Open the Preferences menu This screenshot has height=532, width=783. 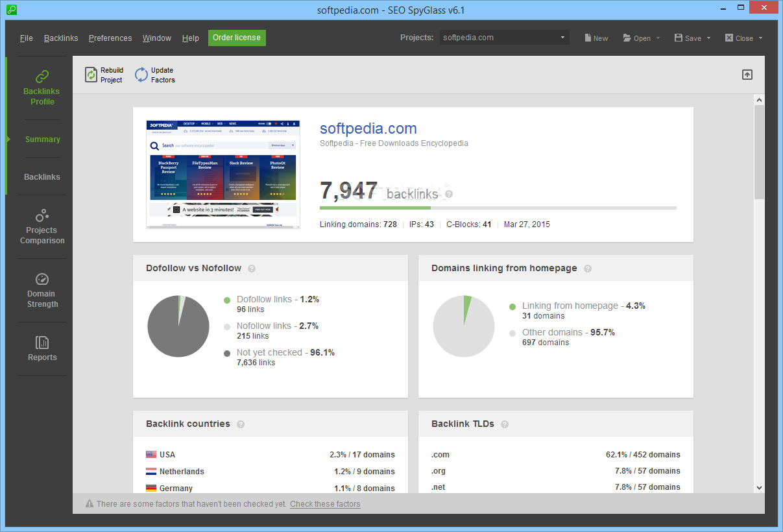[x=110, y=38]
